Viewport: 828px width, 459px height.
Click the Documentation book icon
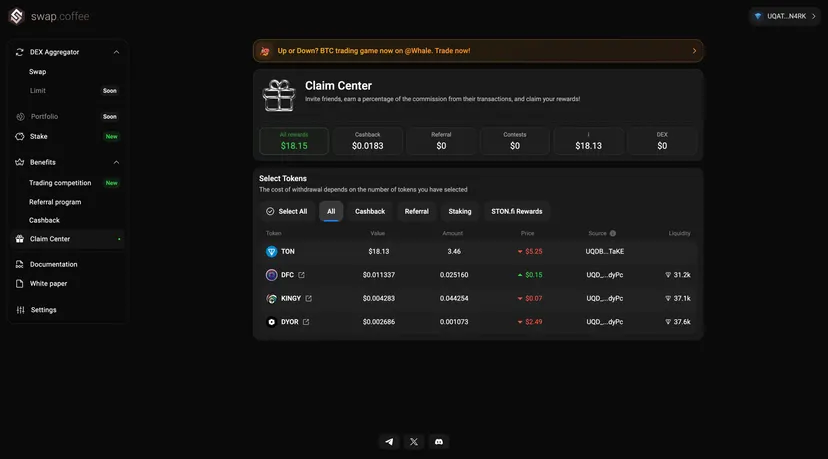(x=20, y=264)
